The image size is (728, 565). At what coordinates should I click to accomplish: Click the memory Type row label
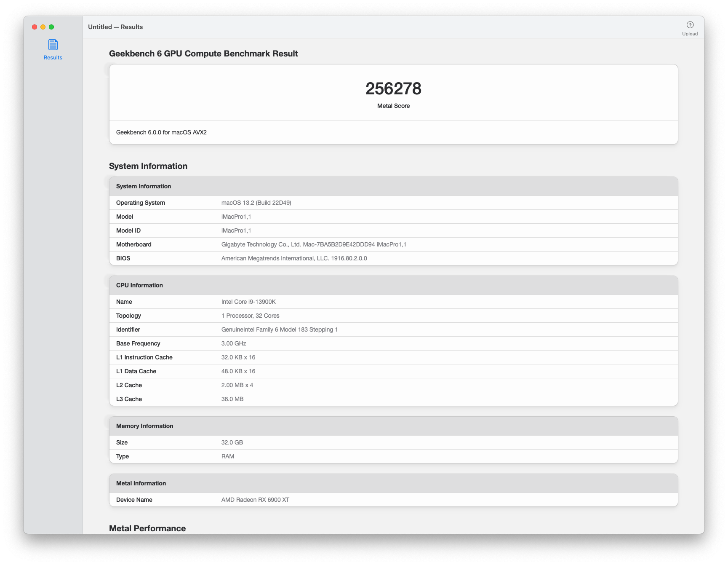pyautogui.click(x=123, y=456)
